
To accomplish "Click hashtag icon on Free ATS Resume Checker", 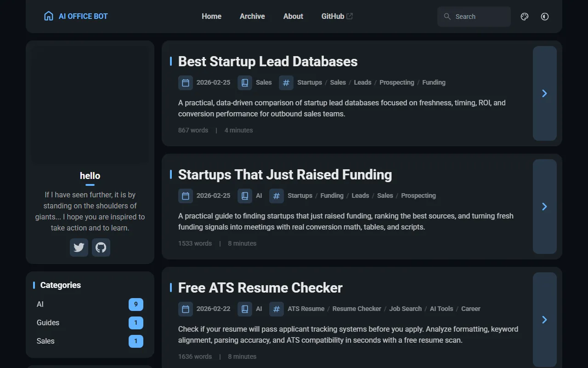I will coord(277,309).
